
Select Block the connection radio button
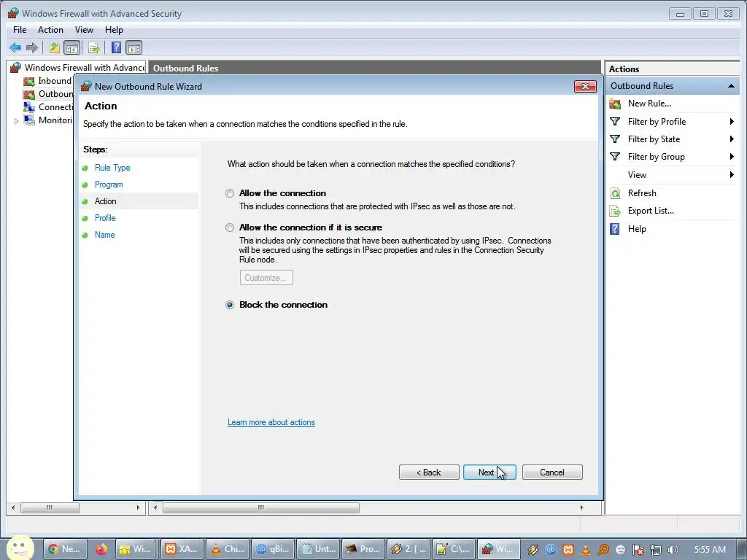[230, 305]
